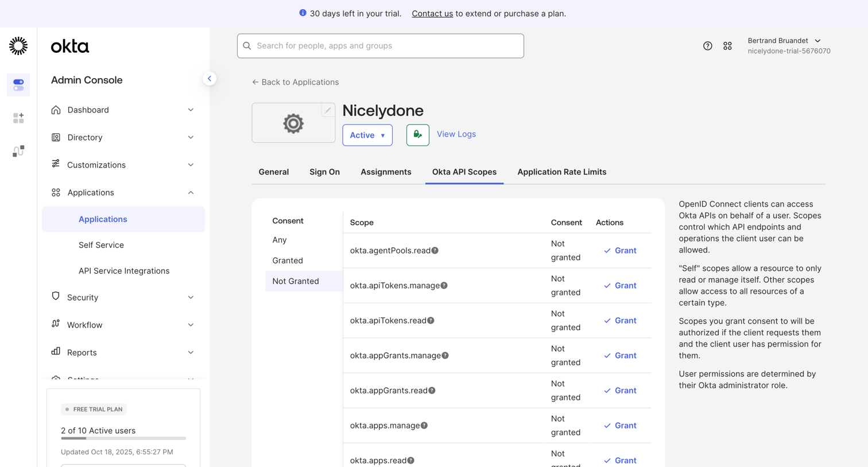Collapse the sidebar with the chevron button
The width and height of the screenshot is (868, 467).
coord(210,79)
